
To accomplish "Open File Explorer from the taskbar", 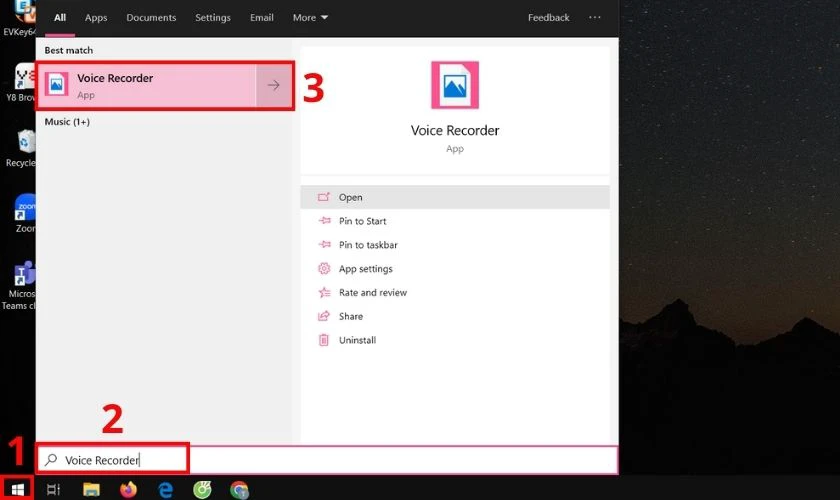I will [92, 489].
